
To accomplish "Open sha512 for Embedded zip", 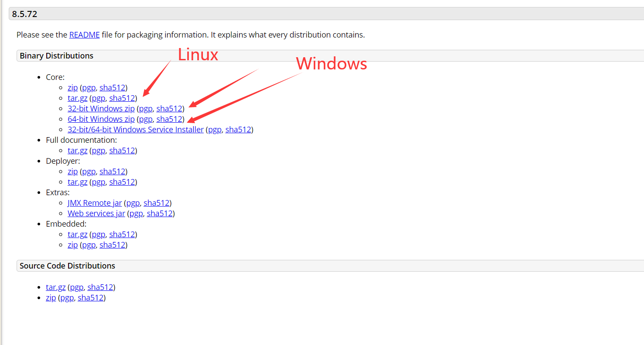I will [112, 245].
